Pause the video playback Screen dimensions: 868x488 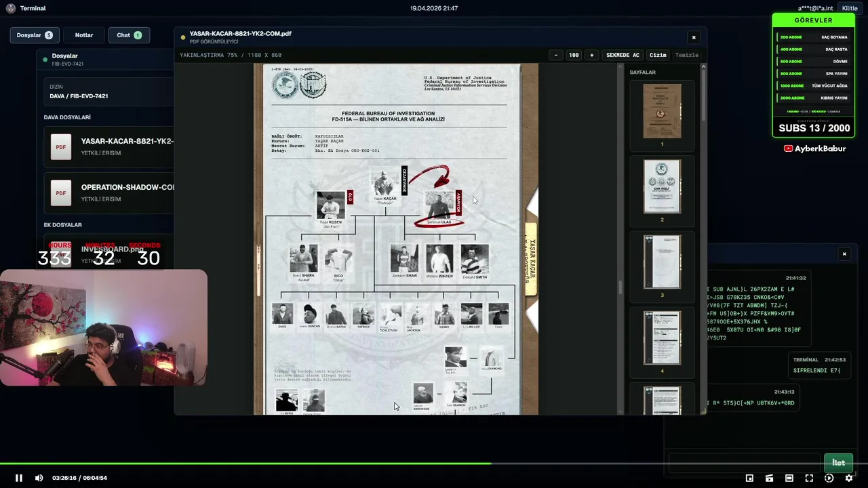(x=19, y=478)
